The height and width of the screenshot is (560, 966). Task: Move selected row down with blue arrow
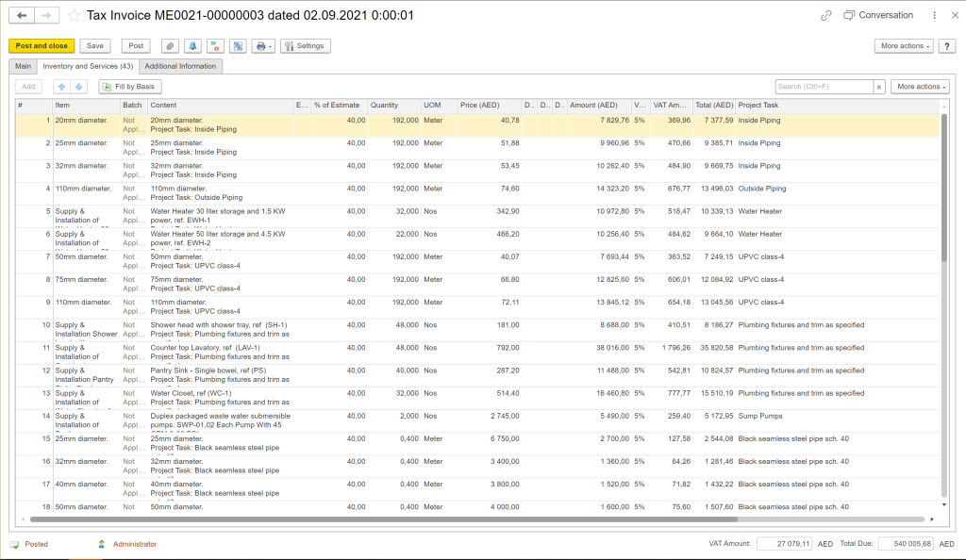(x=79, y=87)
